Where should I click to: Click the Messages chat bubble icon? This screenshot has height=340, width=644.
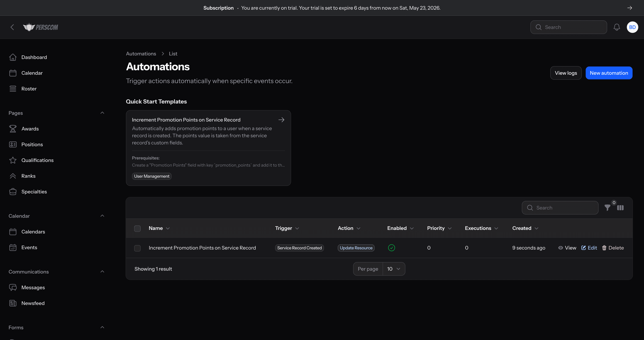[13, 287]
